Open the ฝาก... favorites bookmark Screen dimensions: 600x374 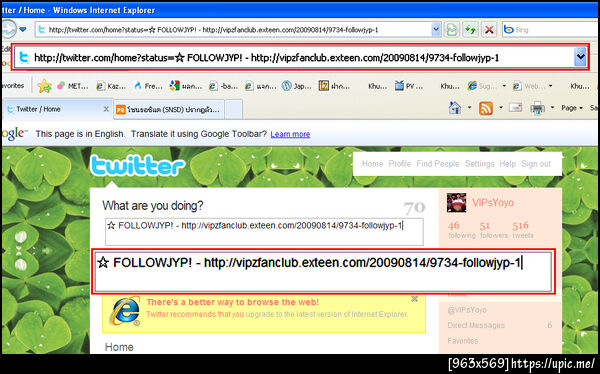(x=335, y=86)
